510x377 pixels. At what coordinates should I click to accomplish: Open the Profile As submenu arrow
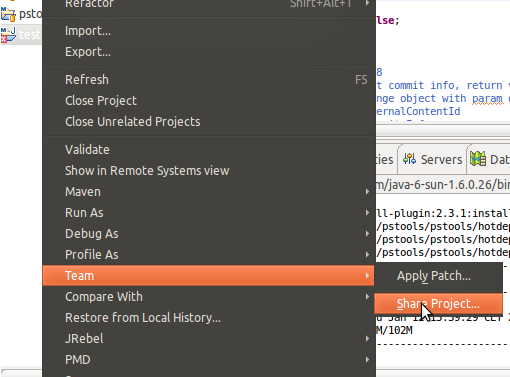tap(367, 255)
